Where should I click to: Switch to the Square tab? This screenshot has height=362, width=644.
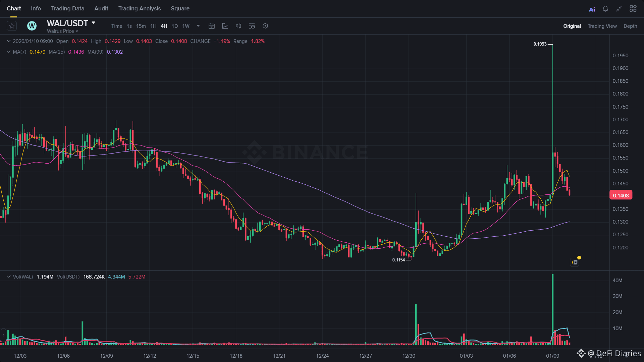[180, 8]
